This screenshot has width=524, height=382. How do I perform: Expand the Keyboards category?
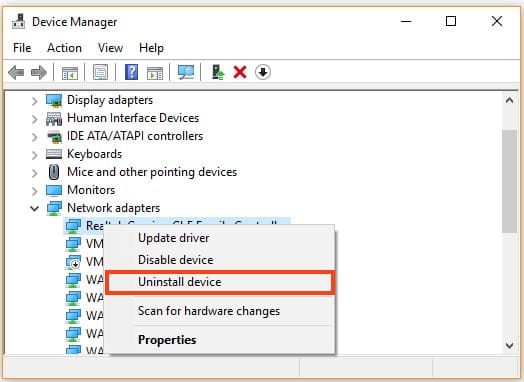click(x=34, y=155)
